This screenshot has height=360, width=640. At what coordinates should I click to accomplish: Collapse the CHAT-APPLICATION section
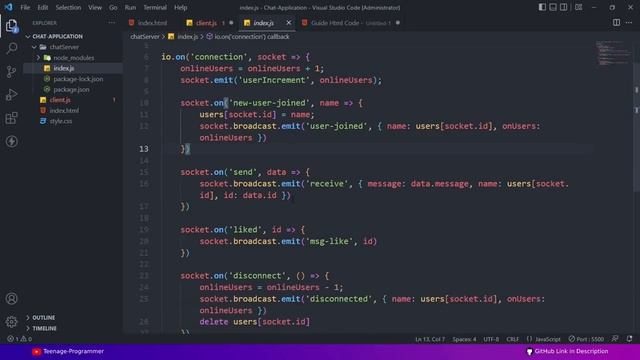pos(57,36)
